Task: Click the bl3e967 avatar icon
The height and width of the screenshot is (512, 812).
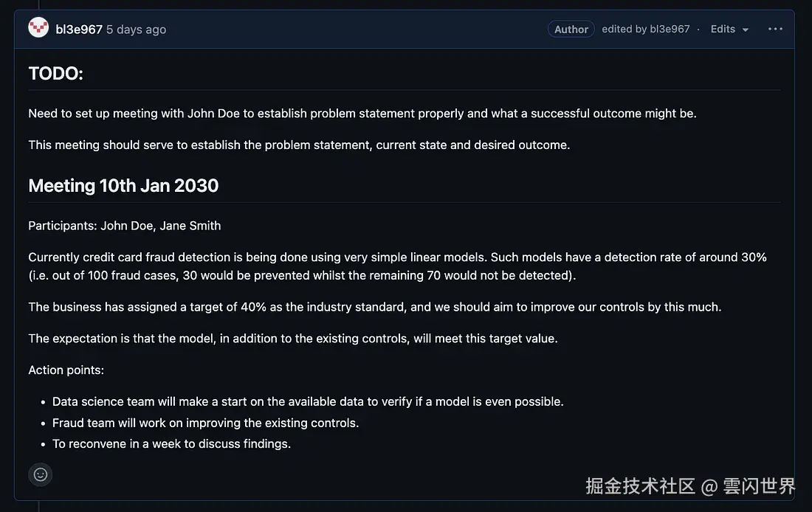Action: [x=38, y=29]
